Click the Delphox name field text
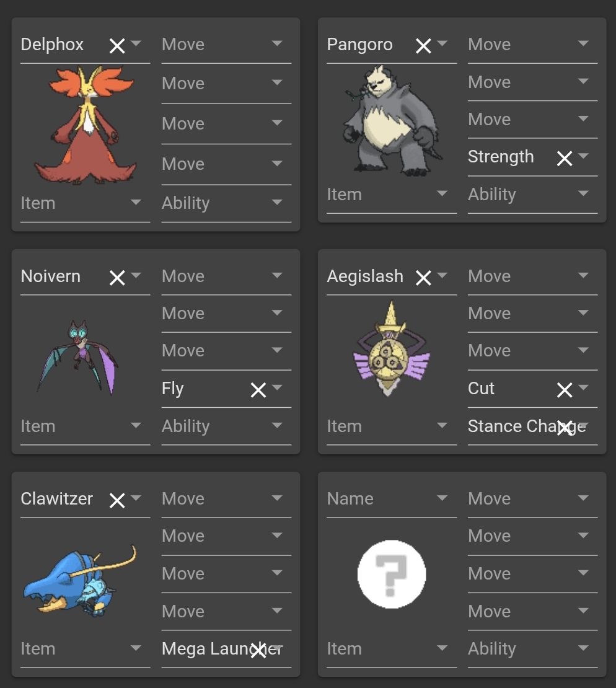 pyautogui.click(x=52, y=45)
